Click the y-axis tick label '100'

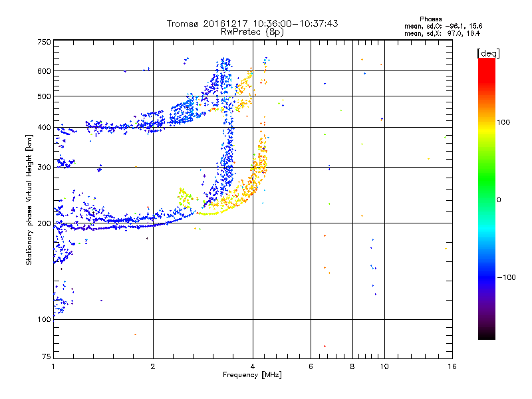click(44, 320)
